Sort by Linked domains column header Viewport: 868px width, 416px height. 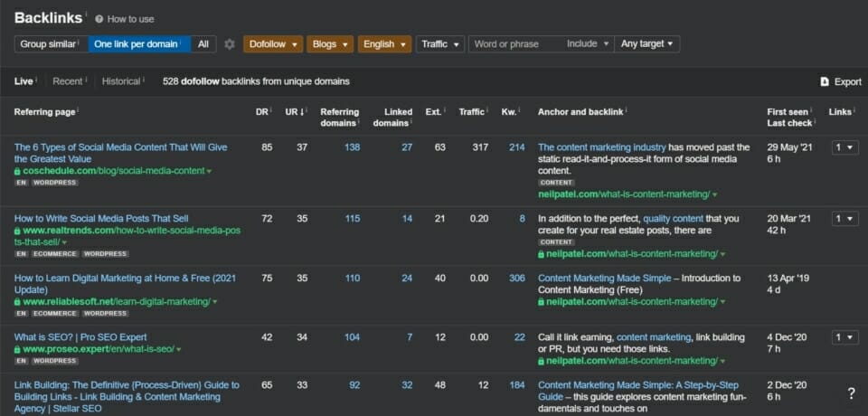click(x=392, y=118)
